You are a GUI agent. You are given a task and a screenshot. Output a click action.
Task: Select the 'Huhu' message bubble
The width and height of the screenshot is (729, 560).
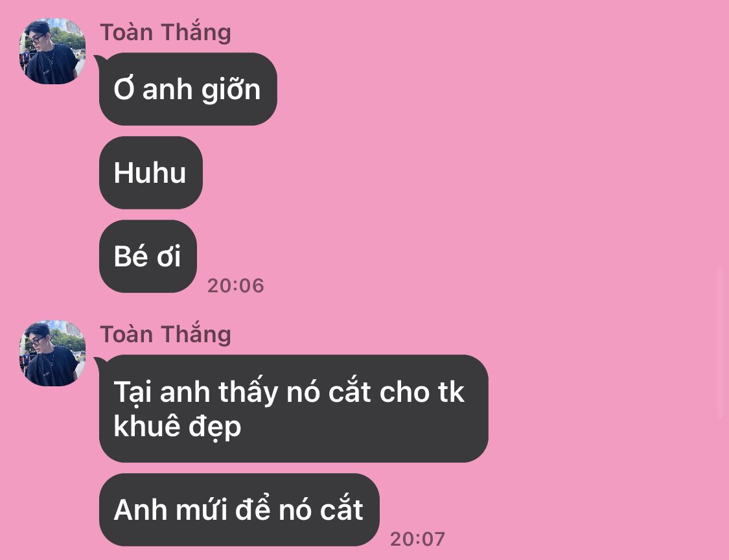click(x=150, y=172)
